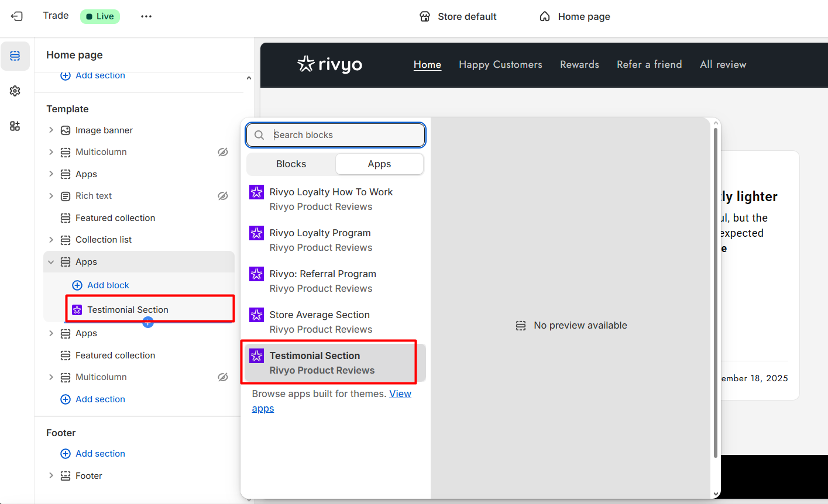This screenshot has height=504, width=828.
Task: Toggle visibility of Rich text section
Action: pos(223,196)
